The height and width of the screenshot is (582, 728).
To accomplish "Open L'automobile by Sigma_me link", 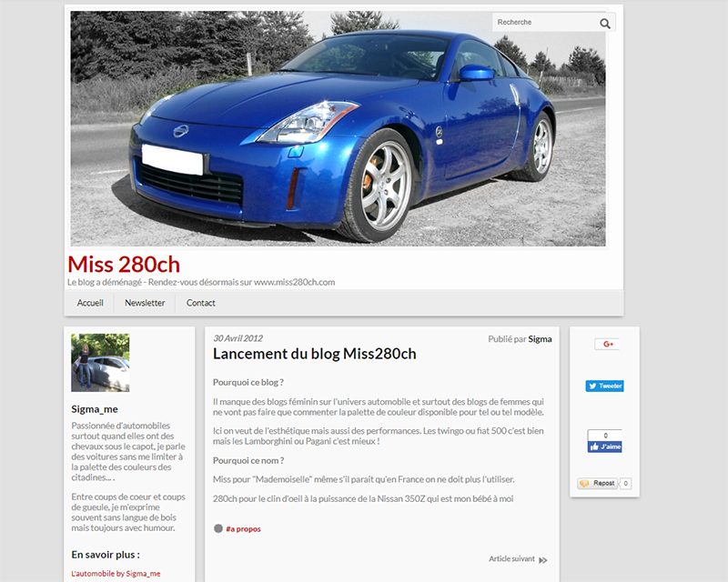I will [x=116, y=573].
